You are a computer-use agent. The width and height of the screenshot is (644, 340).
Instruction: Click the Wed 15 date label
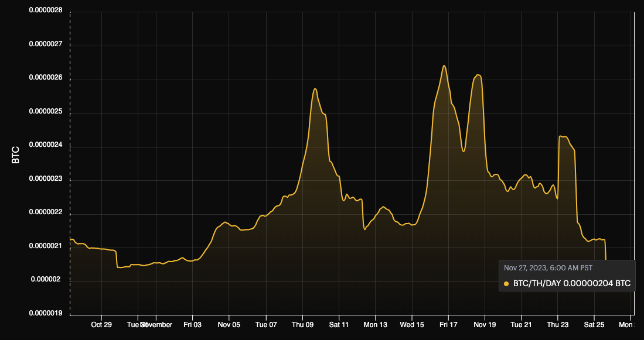412,325
